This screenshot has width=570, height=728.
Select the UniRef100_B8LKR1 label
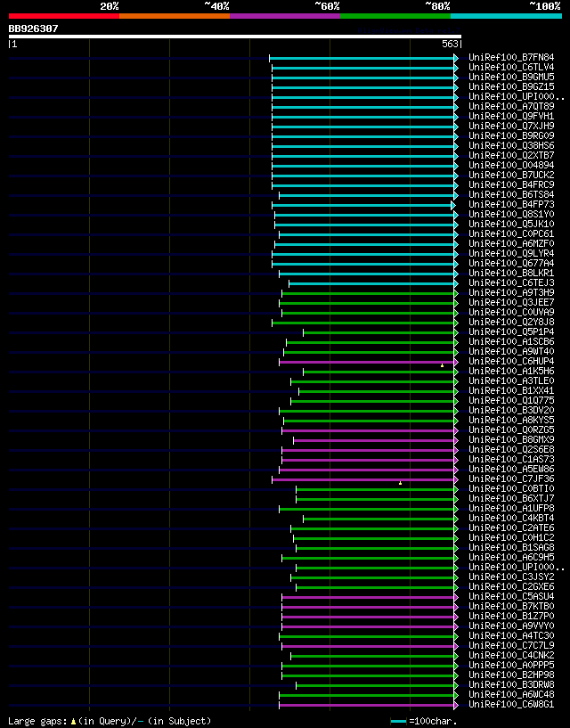(x=511, y=273)
